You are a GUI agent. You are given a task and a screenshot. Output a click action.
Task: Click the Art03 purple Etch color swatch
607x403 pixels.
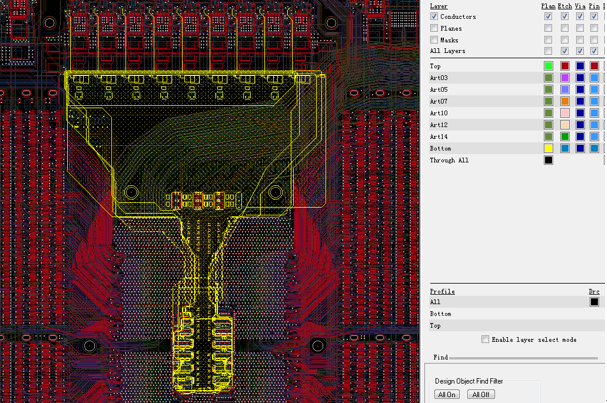pyautogui.click(x=565, y=78)
